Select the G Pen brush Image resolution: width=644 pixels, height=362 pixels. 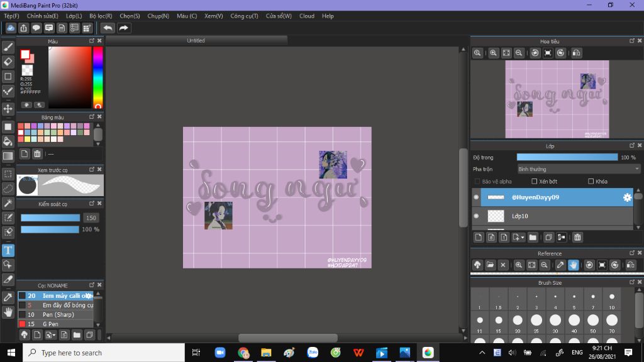pyautogui.click(x=55, y=324)
